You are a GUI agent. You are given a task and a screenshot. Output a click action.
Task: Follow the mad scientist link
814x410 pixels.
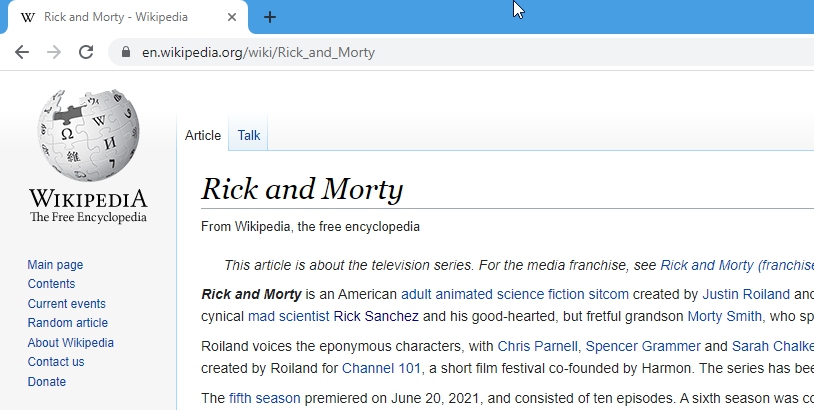[289, 316]
